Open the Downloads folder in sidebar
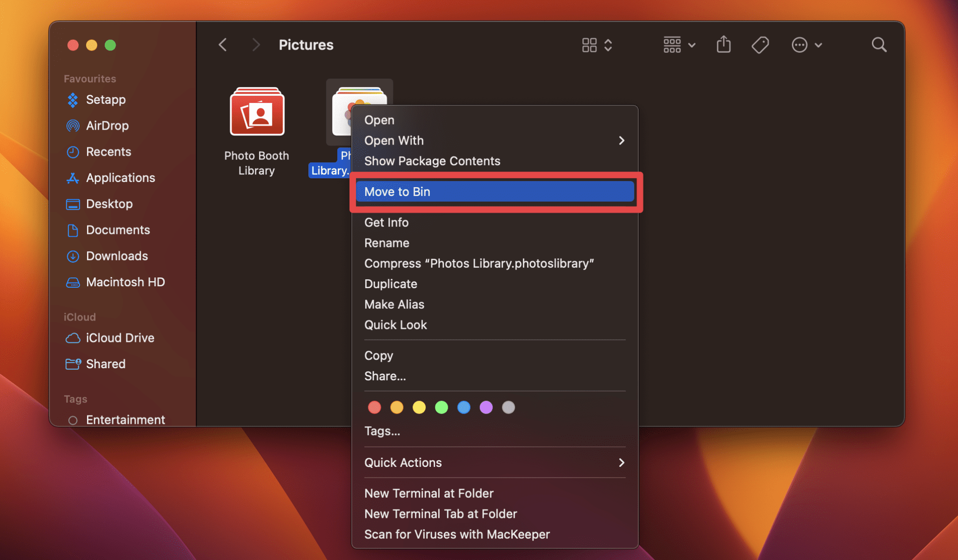The width and height of the screenshot is (958, 560). 117,256
